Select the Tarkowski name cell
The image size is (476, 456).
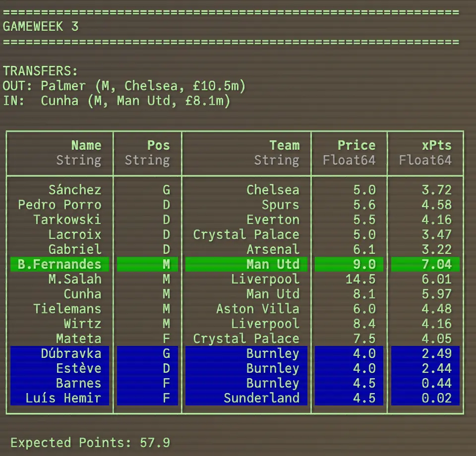(x=67, y=220)
